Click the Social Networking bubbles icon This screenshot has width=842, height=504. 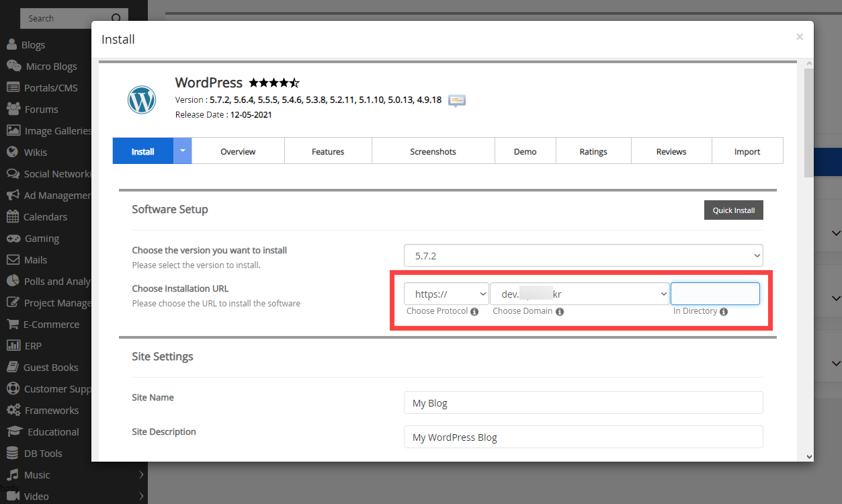(x=13, y=173)
